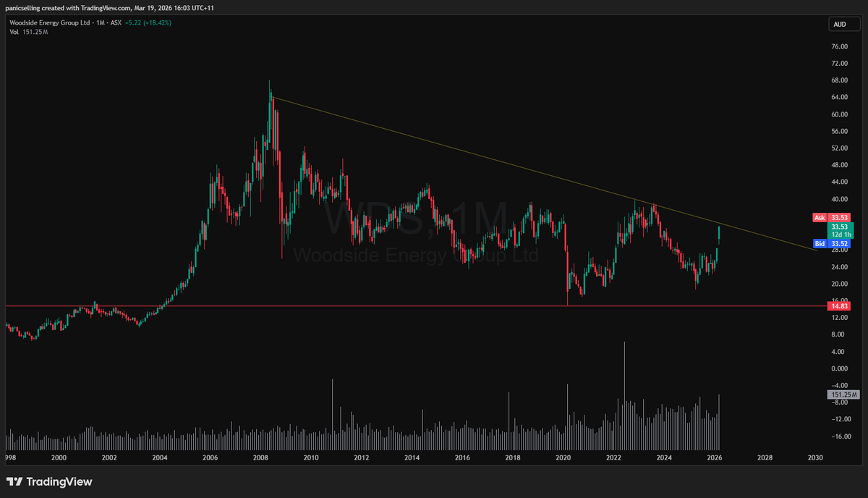Click the blue Bid 33.52 price label

tap(831, 244)
